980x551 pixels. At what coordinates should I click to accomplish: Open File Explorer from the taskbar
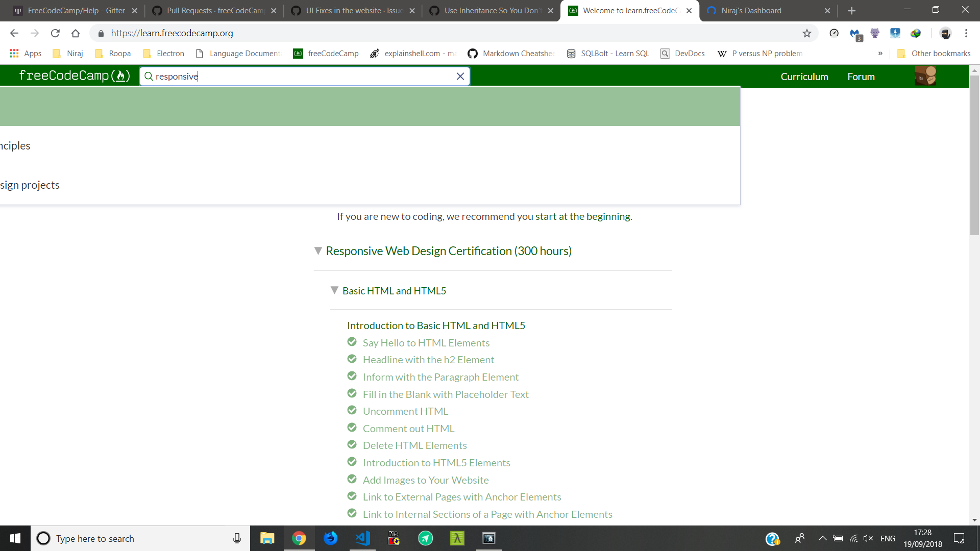pyautogui.click(x=267, y=538)
